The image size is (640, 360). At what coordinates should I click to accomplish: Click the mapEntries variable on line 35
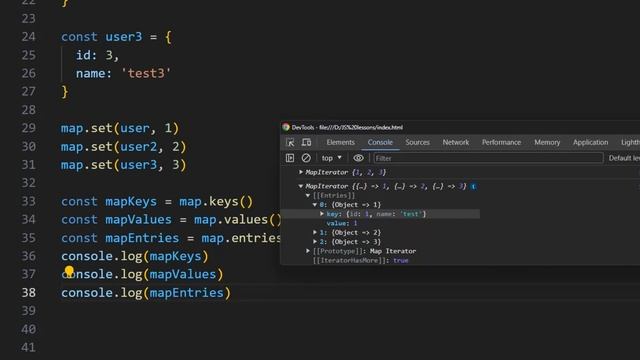tap(142, 238)
